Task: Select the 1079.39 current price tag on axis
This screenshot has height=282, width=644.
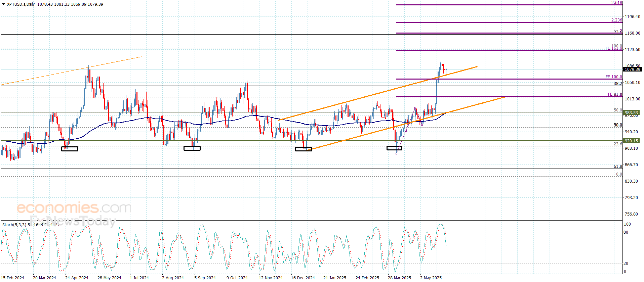Action: coord(632,69)
